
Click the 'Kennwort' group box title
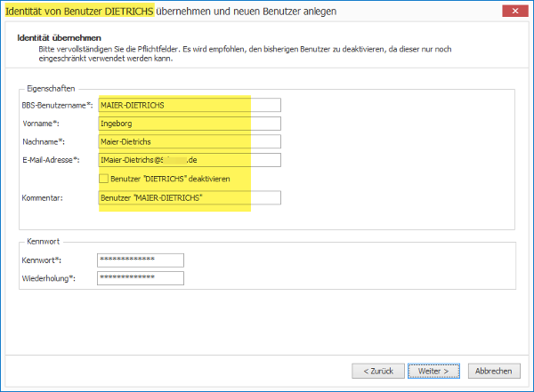44,241
